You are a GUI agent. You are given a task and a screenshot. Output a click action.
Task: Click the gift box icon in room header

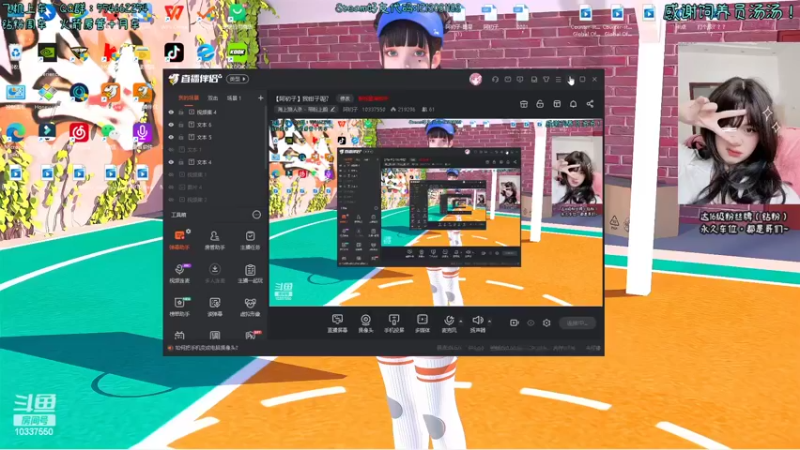(523, 104)
